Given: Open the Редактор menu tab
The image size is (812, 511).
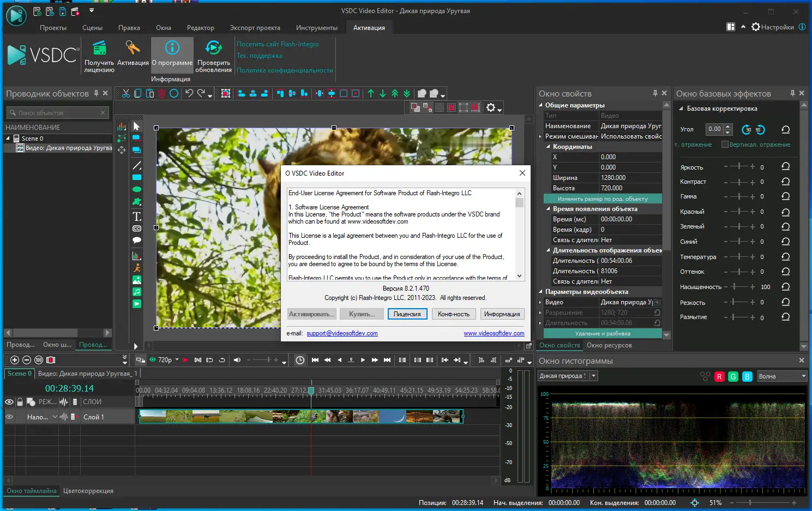Looking at the screenshot, I should (x=200, y=28).
